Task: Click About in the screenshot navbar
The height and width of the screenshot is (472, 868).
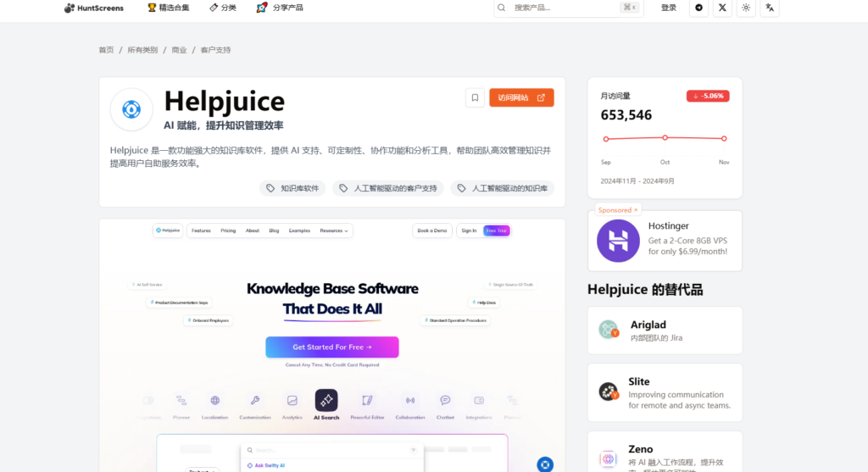Action: (x=253, y=230)
